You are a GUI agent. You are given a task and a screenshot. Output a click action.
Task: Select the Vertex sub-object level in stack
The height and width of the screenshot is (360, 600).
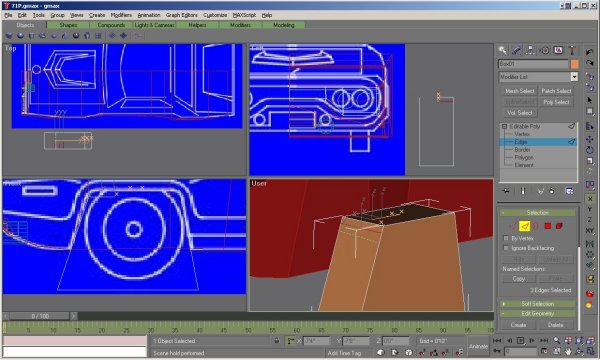coord(522,134)
